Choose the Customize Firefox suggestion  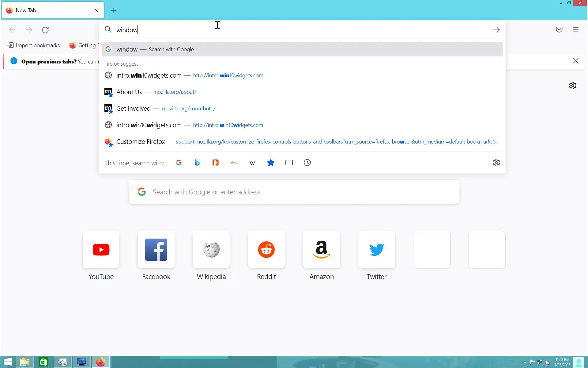click(141, 142)
